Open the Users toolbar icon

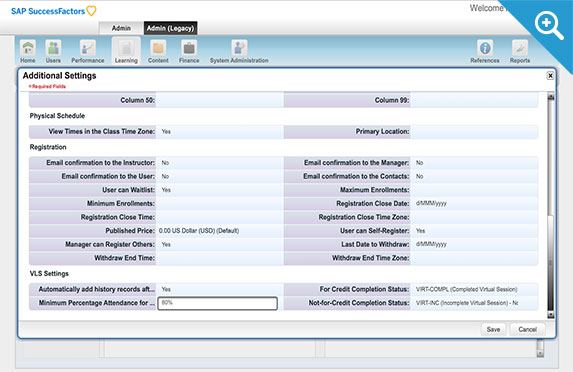[53, 52]
